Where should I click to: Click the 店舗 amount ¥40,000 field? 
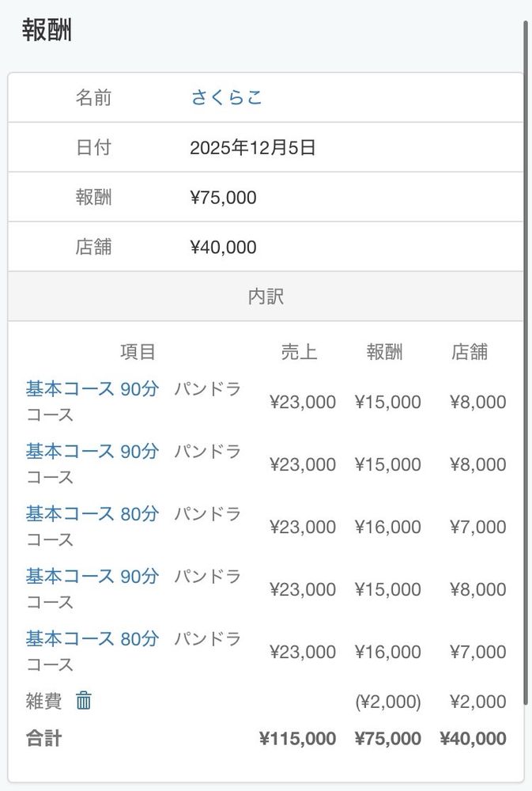tap(224, 247)
